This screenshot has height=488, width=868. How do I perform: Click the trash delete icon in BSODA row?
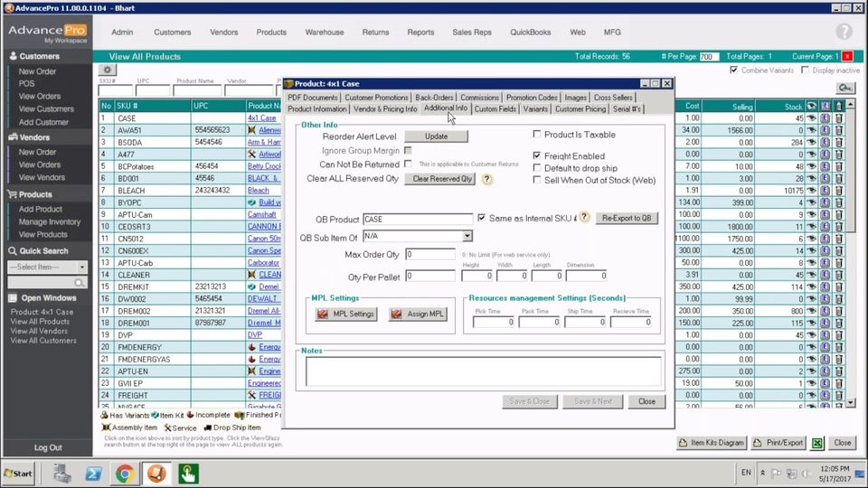(839, 142)
